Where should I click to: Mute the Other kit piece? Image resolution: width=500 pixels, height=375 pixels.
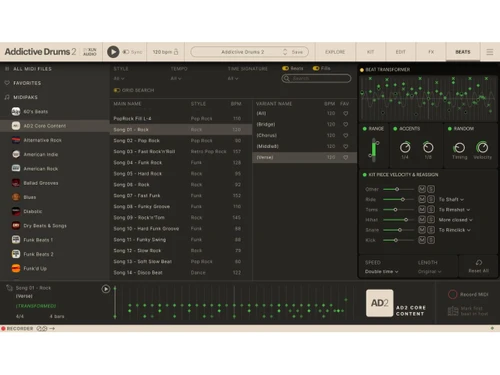(422, 189)
